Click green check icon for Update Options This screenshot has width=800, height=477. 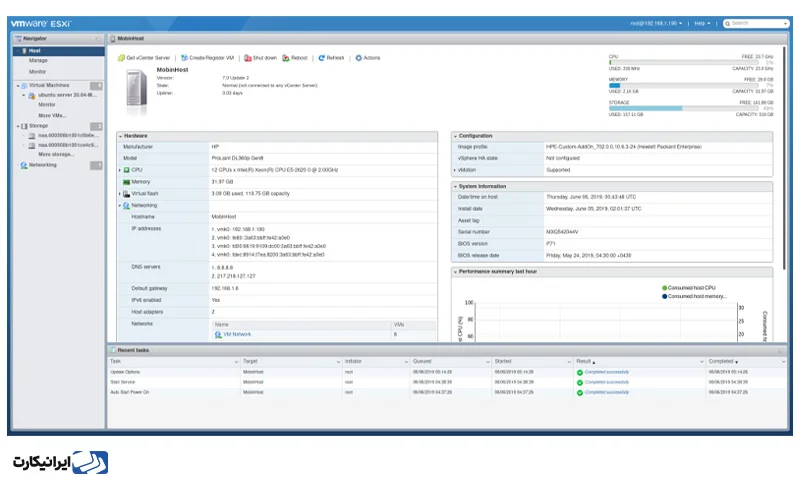point(580,372)
